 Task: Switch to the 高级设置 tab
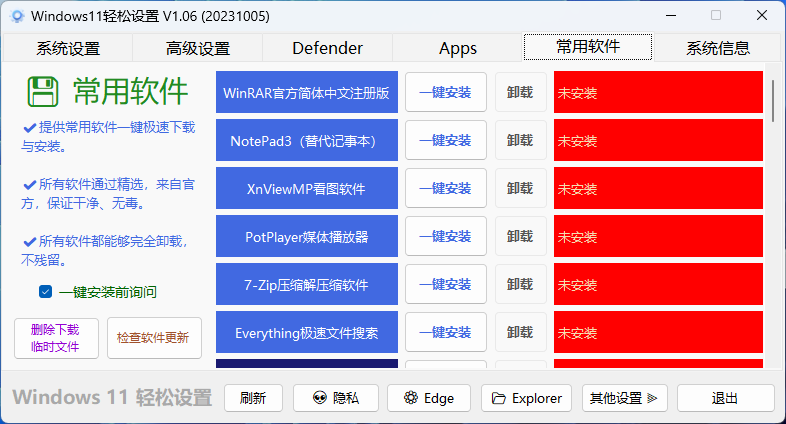coord(198,48)
